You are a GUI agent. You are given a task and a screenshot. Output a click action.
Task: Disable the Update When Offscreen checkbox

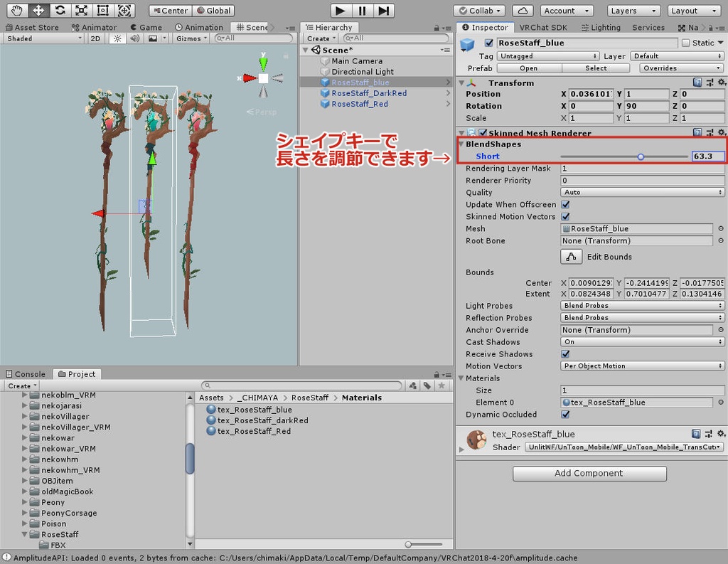tap(564, 204)
